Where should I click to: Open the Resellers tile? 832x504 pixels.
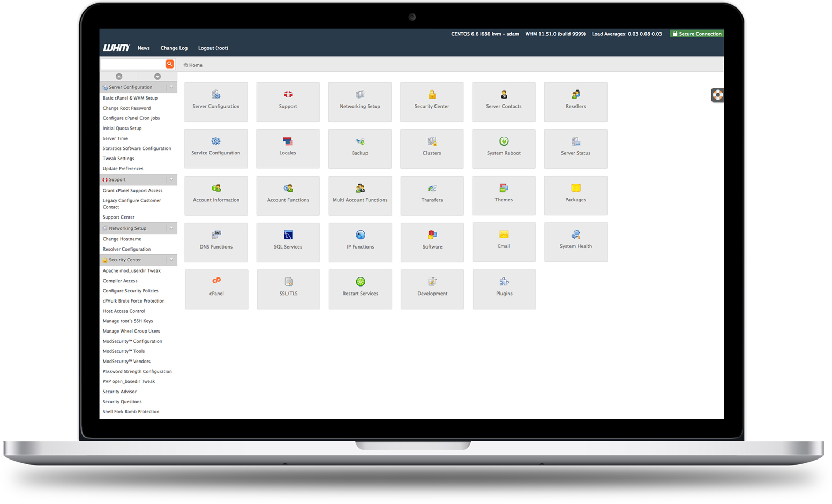(576, 102)
